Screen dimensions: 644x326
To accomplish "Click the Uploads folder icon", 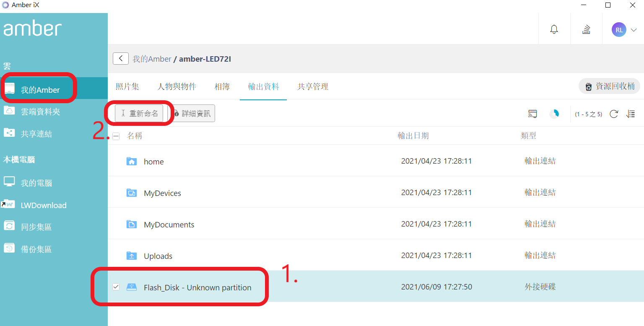I will coord(132,256).
